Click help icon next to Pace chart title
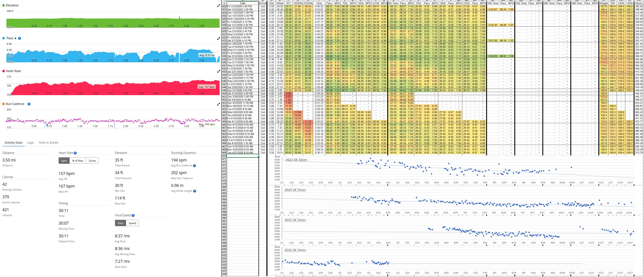 pyautogui.click(x=20, y=38)
